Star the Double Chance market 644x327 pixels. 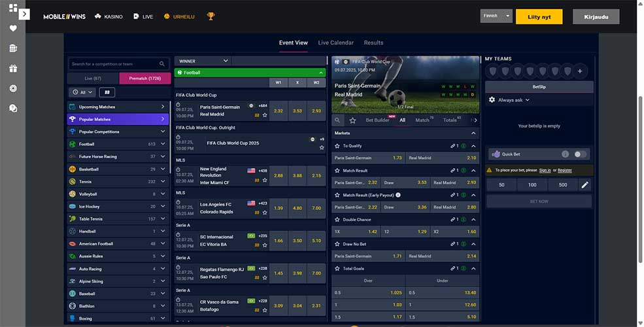(x=337, y=220)
